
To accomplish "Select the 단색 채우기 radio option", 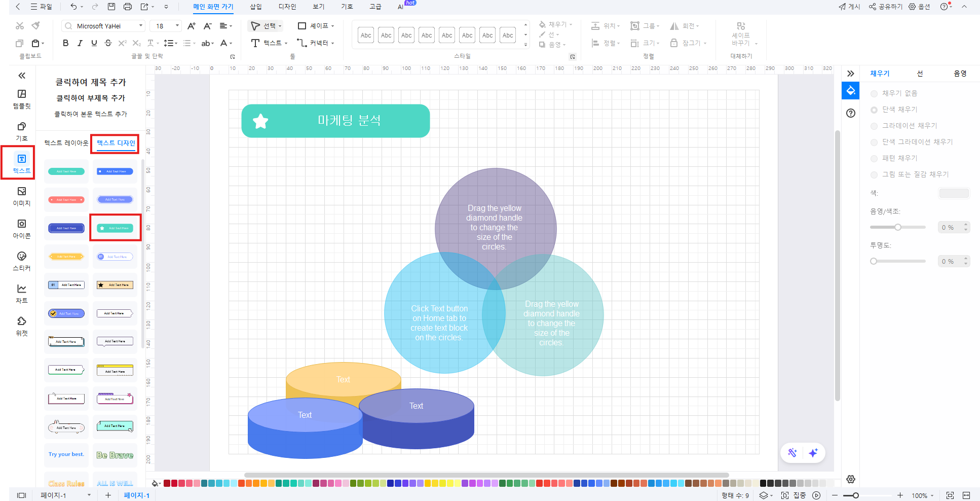I will [x=874, y=110].
